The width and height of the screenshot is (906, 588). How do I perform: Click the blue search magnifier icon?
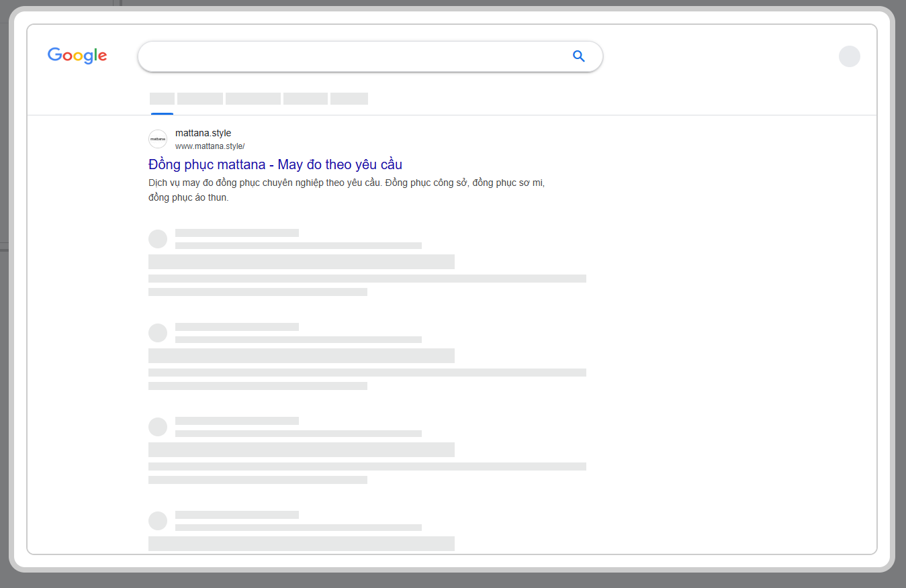click(x=579, y=56)
